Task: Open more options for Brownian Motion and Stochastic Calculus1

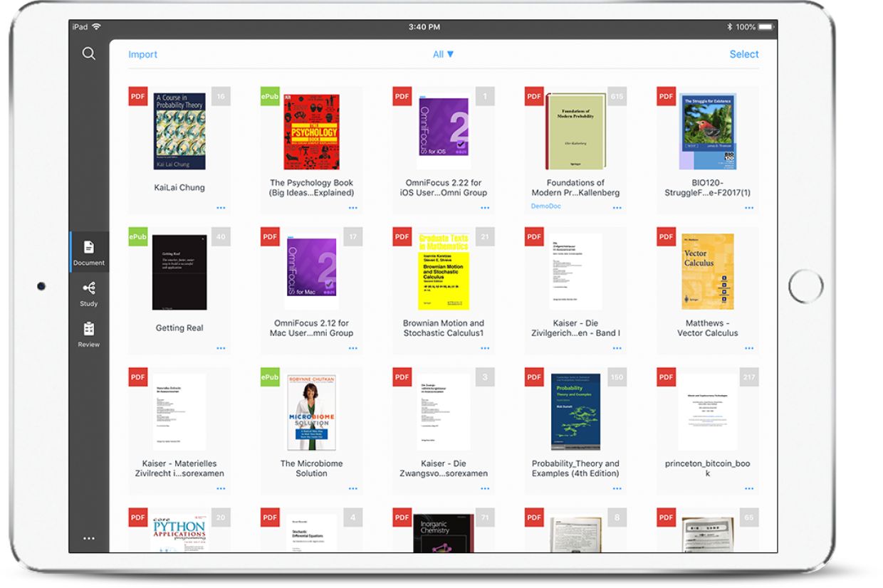Action: click(x=485, y=348)
